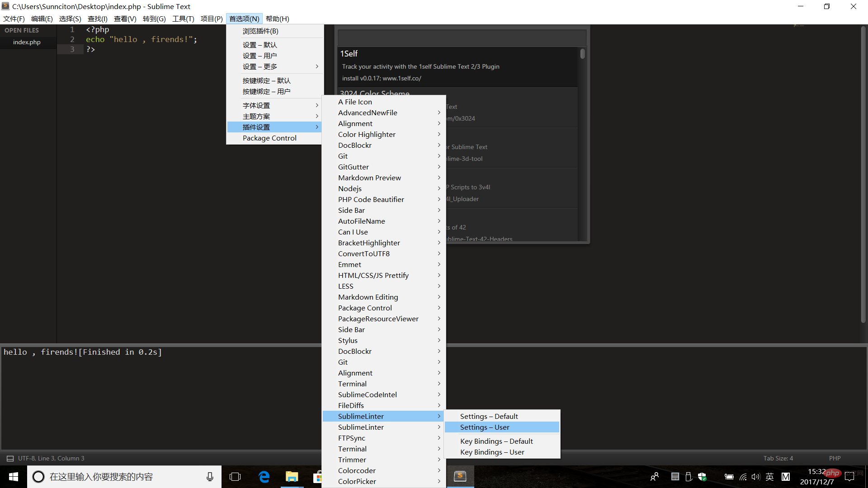The width and height of the screenshot is (868, 488).
Task: Open volume control in system tray
Action: [x=755, y=477]
